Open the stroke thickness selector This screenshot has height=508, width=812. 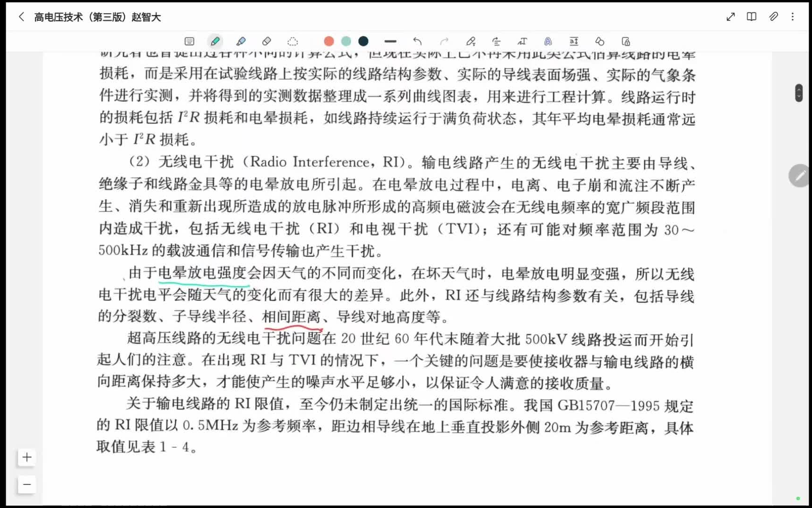click(390, 41)
